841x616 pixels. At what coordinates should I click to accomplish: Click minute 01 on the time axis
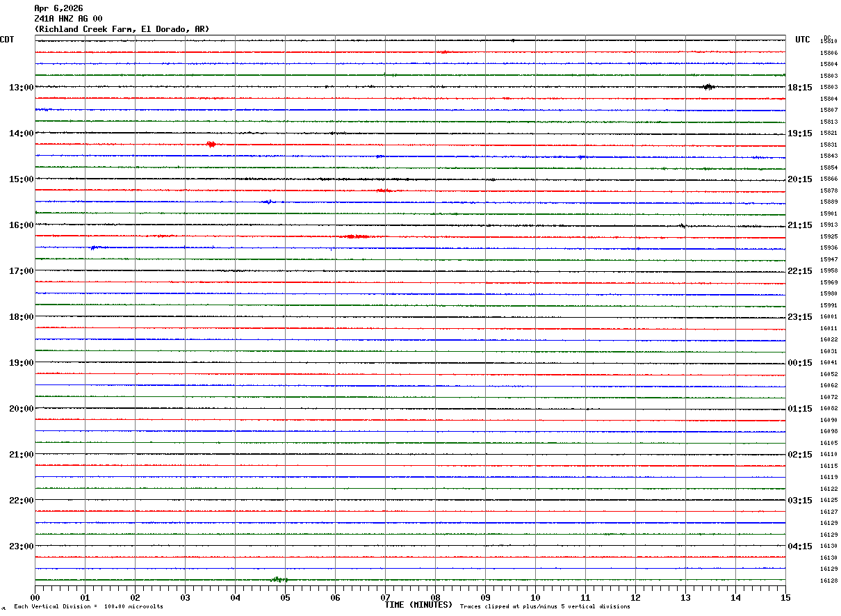(x=85, y=597)
